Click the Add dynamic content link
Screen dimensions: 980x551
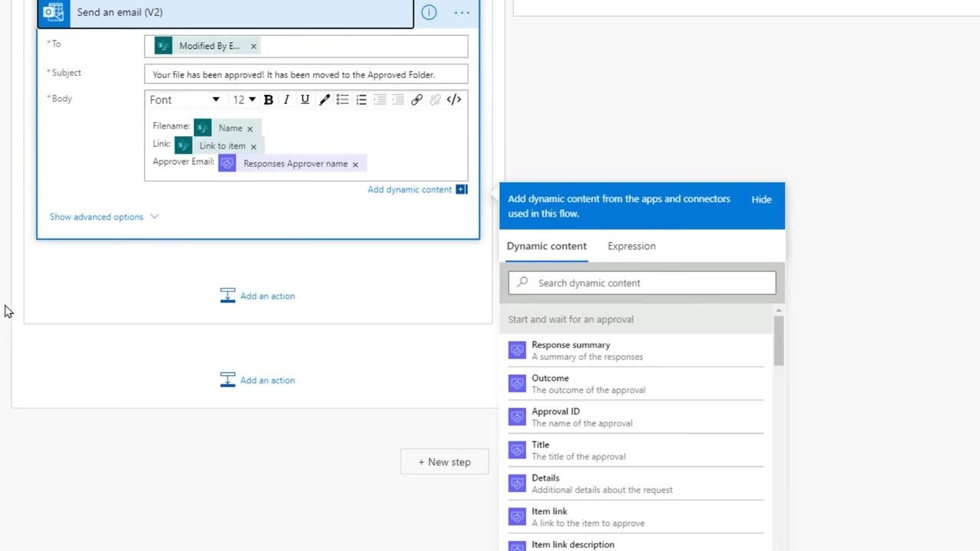point(410,189)
